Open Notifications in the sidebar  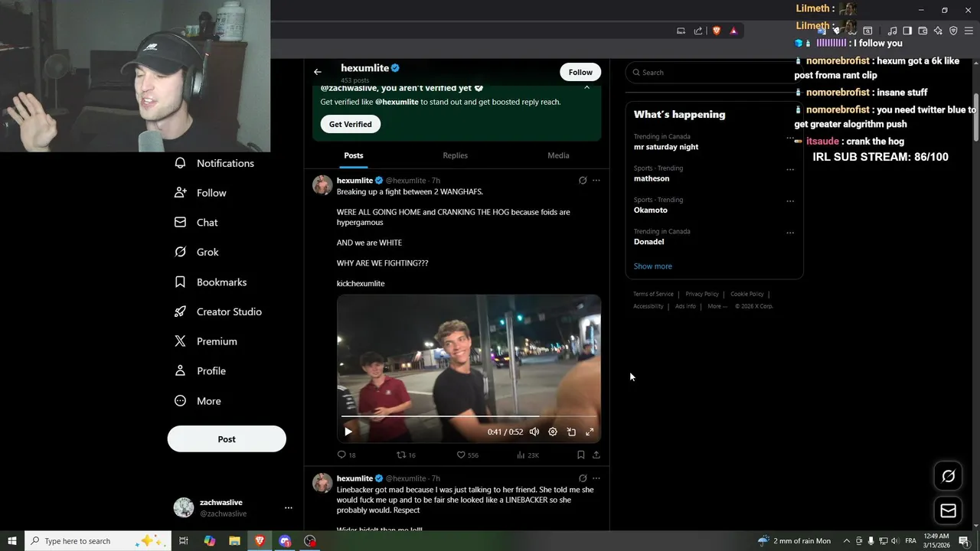coord(214,163)
